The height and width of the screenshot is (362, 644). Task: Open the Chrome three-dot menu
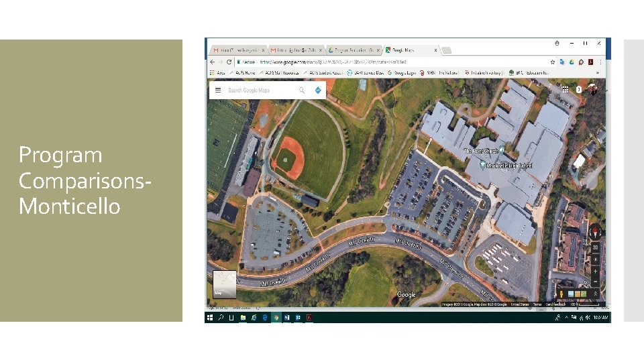pyautogui.click(x=600, y=62)
